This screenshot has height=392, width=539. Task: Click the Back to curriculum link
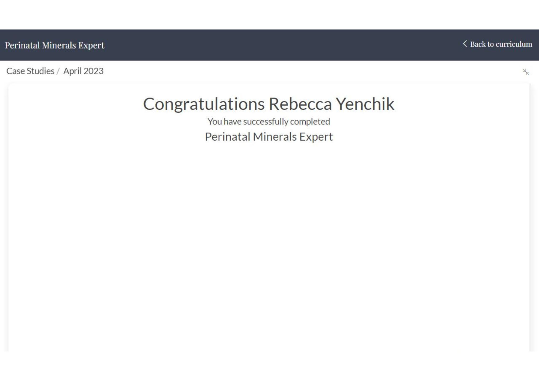[497, 44]
